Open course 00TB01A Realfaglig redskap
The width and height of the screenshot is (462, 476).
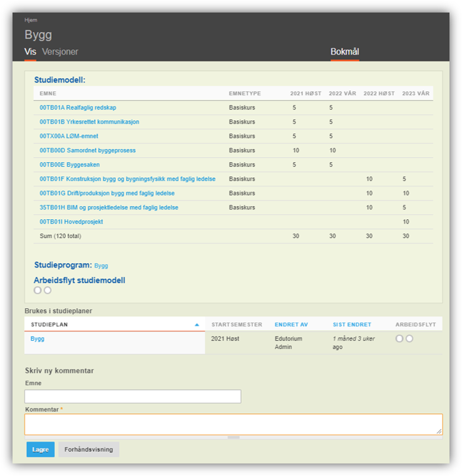78,108
